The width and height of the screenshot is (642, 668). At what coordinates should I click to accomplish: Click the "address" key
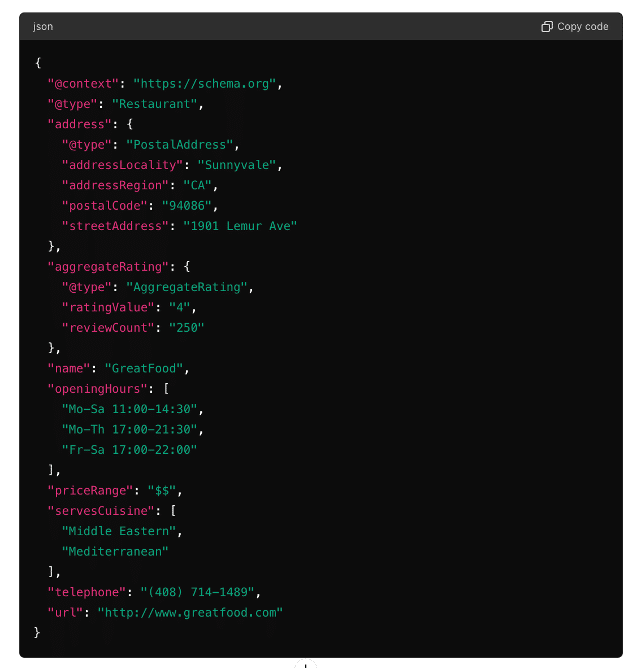[x=80, y=124]
